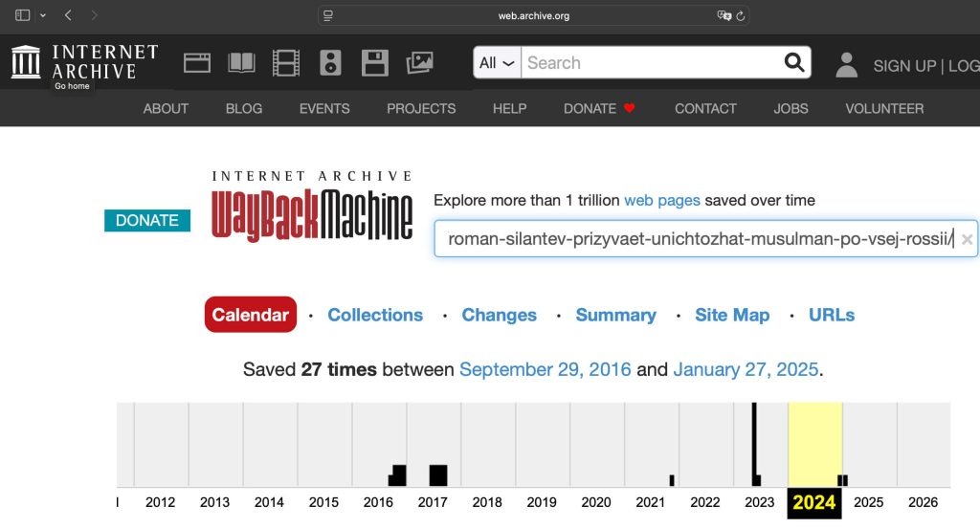Screen dimensions: 980x528
Task: Select year 2025 on the timeline
Action: [x=869, y=502]
